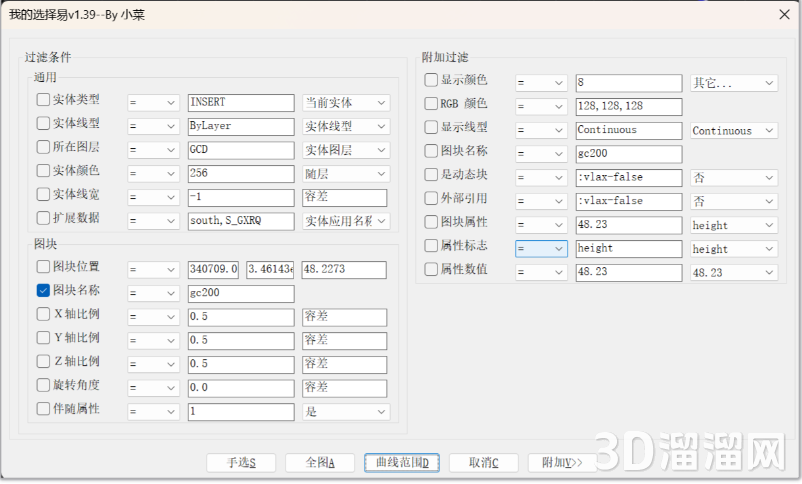Image resolution: width=802 pixels, height=484 pixels.
Task: Click the 显示颜色 value field 8
Action: pos(629,83)
